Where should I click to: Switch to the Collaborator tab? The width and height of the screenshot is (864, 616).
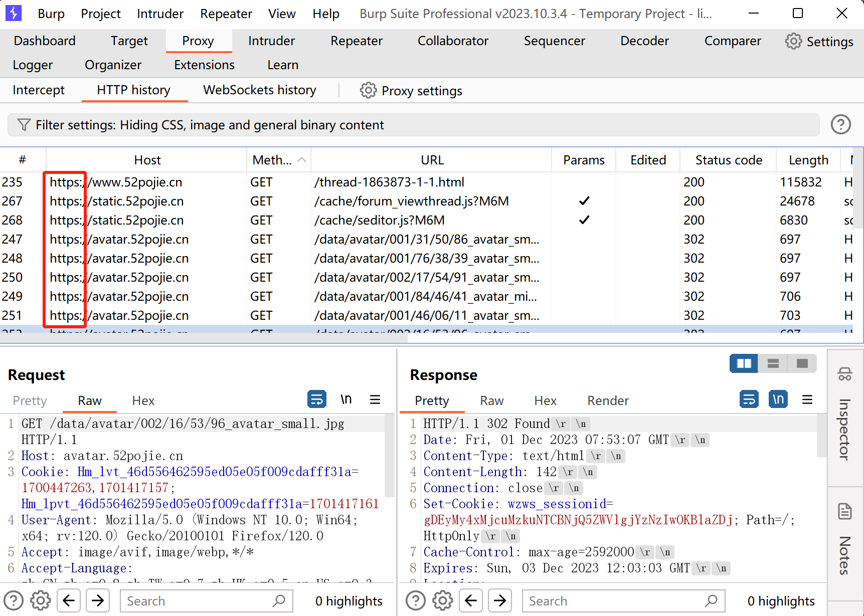tap(453, 41)
